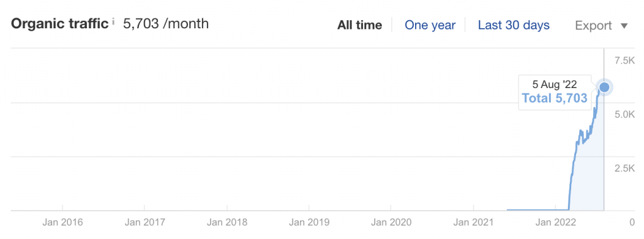Image resolution: width=644 pixels, height=239 pixels.
Task: Click the Organic traffic heading
Action: pyautogui.click(x=60, y=25)
